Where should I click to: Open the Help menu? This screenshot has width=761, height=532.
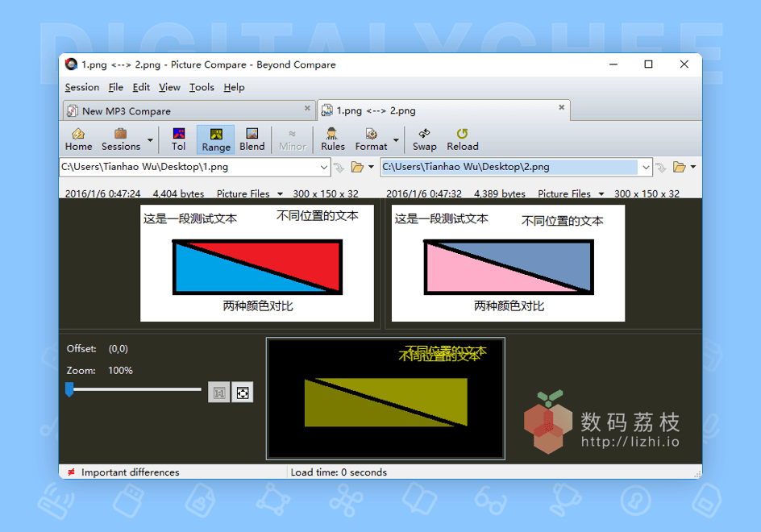(234, 87)
